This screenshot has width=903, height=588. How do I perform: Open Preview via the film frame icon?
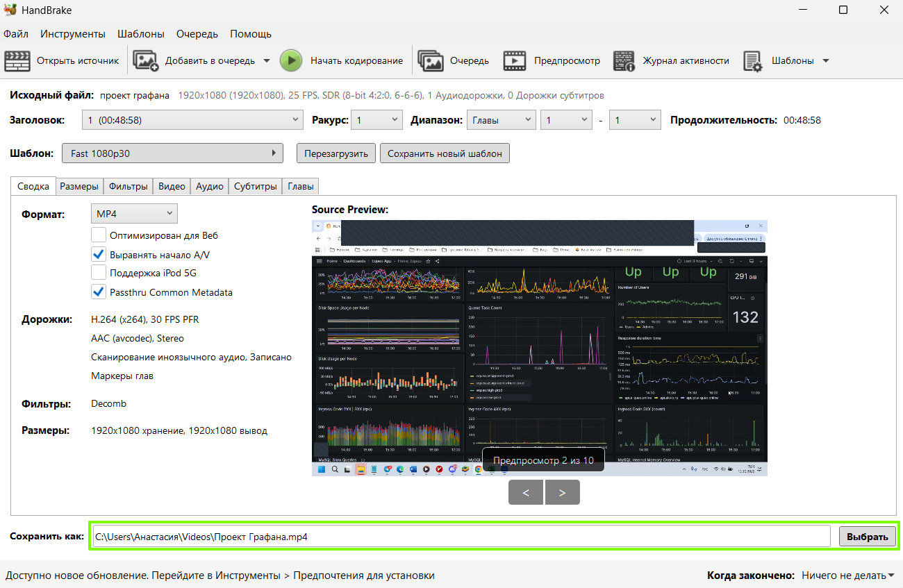coord(515,61)
